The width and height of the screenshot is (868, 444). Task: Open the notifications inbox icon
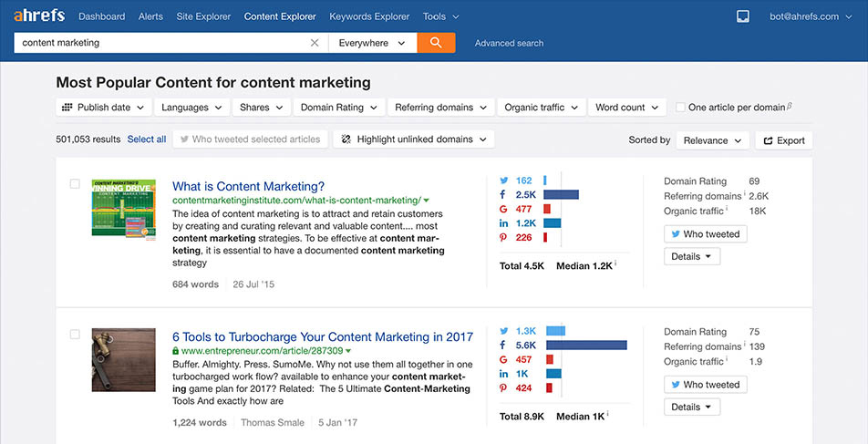(x=743, y=16)
